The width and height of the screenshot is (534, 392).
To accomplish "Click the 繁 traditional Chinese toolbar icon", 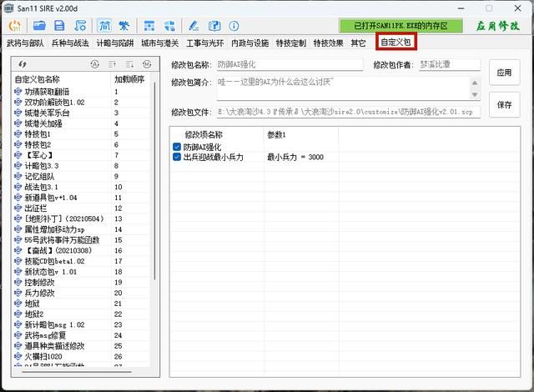I will pyautogui.click(x=124, y=26).
